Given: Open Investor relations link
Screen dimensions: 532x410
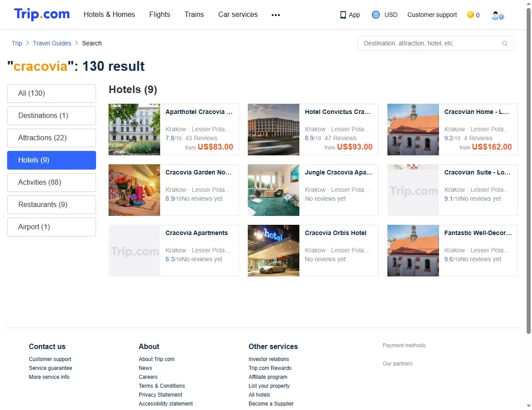Looking at the screenshot, I should tap(269, 359).
